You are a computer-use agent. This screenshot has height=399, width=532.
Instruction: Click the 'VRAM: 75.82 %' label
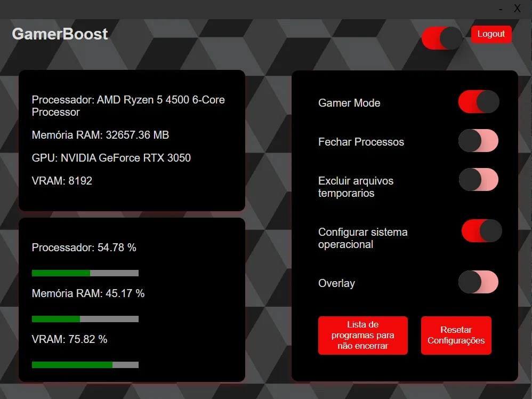pyautogui.click(x=69, y=339)
